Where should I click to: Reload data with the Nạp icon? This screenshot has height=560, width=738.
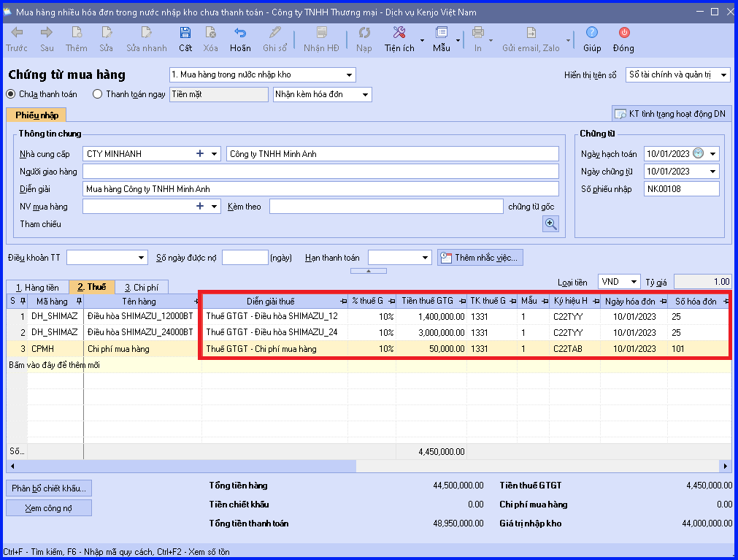pyautogui.click(x=364, y=32)
